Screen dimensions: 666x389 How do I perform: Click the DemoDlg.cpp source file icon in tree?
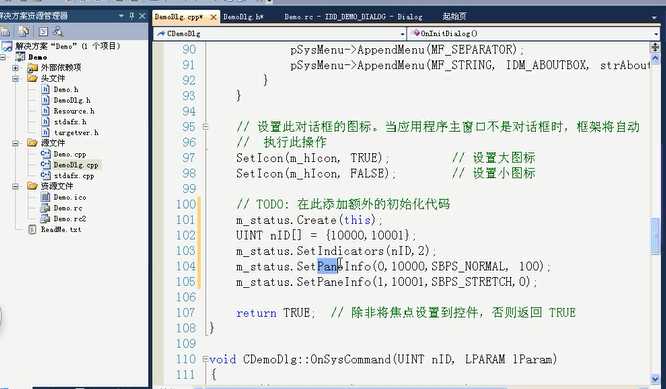[x=45, y=165]
